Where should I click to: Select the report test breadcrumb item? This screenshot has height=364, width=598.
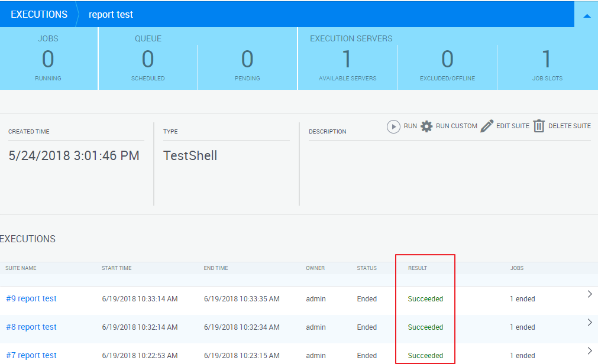pyautogui.click(x=111, y=14)
